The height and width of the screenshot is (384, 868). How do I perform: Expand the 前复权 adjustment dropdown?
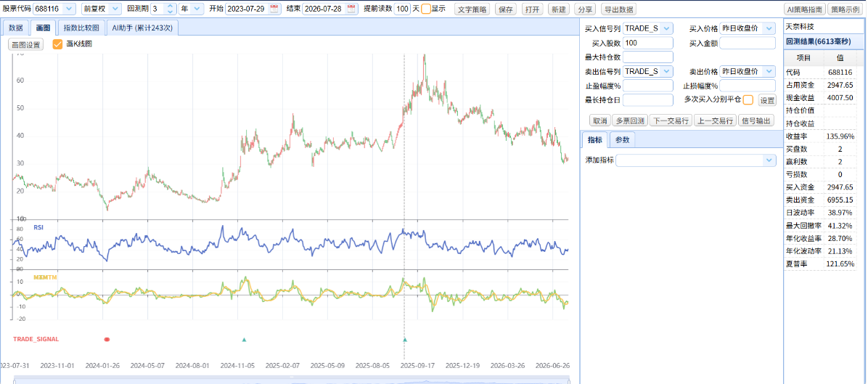click(x=115, y=9)
